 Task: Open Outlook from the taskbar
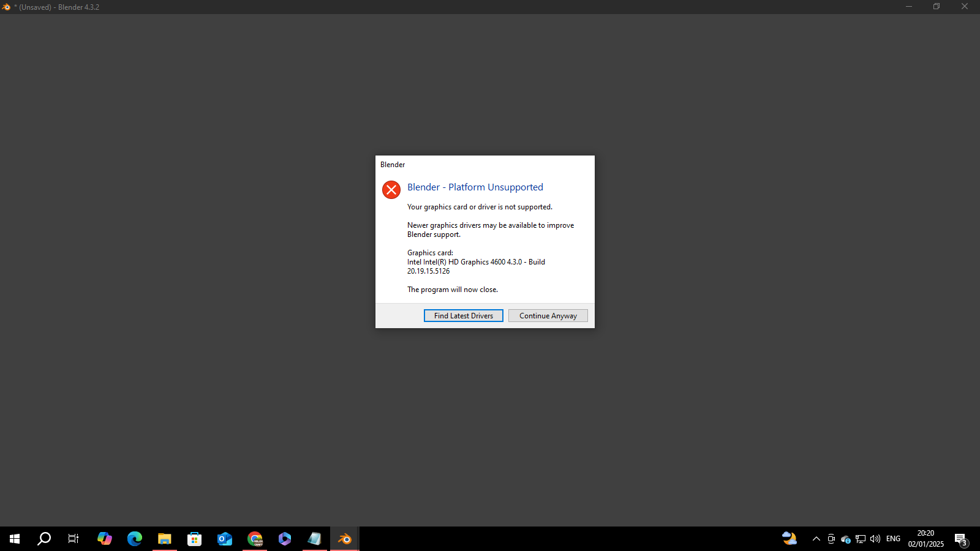(225, 539)
